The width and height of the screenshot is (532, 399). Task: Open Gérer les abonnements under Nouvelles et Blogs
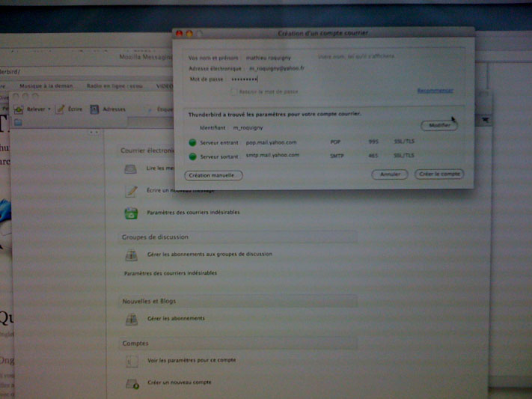176,318
